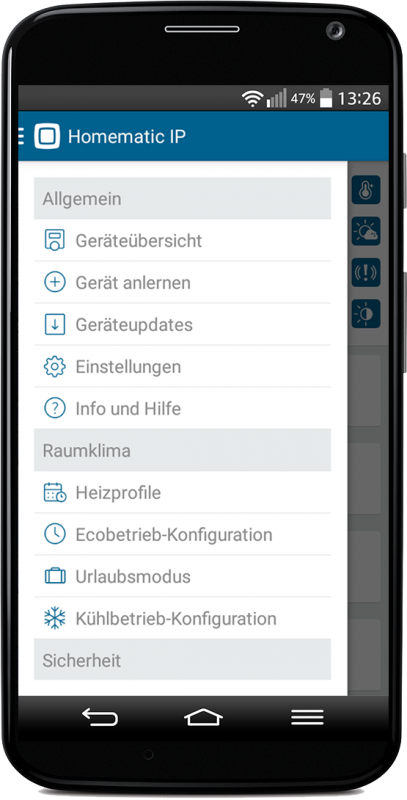Open Geräteübersicht menu entry
The height and width of the screenshot is (800, 407).
point(183,240)
